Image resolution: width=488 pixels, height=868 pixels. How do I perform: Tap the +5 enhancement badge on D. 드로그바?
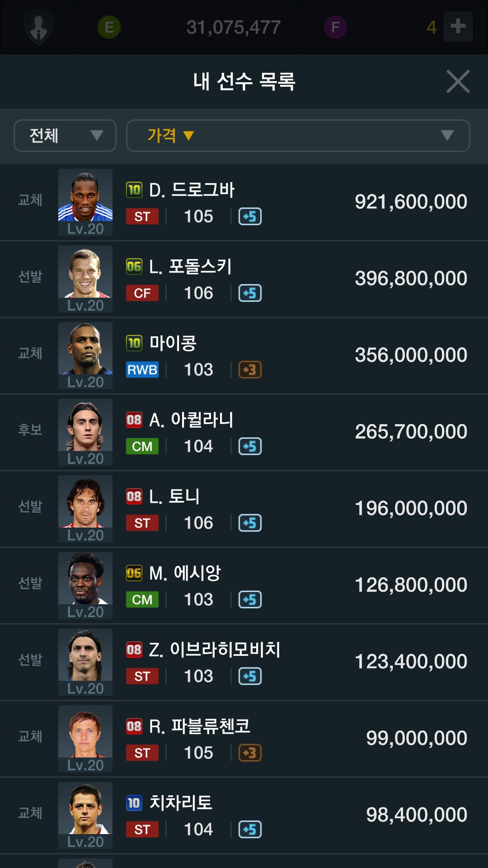(250, 217)
